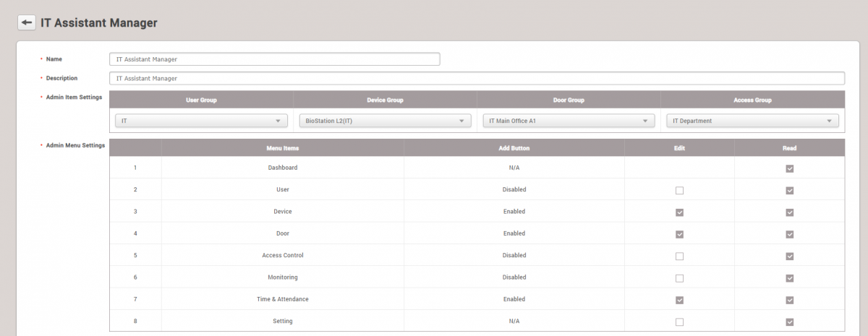Image resolution: width=868 pixels, height=336 pixels.
Task: Check the Monitoring Edit checkbox
Action: [x=679, y=278]
